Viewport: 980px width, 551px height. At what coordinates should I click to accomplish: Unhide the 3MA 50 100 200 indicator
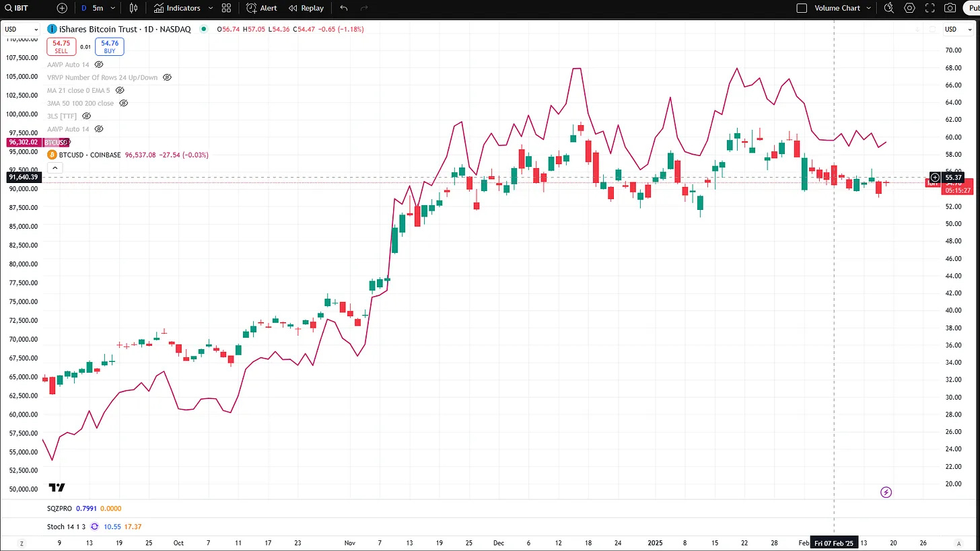[x=123, y=103]
